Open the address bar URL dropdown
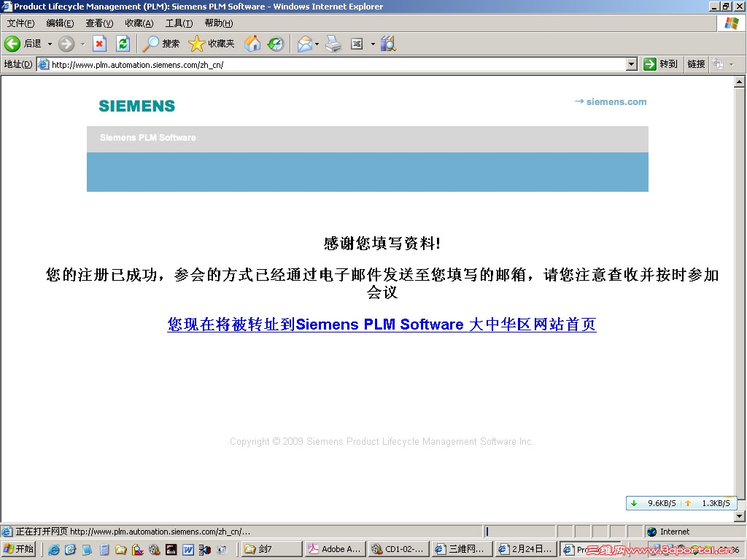 click(x=632, y=64)
